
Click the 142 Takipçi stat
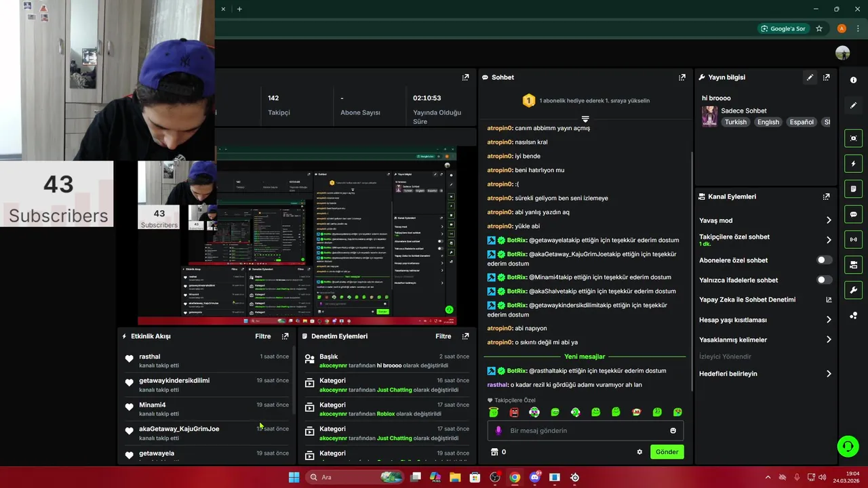279,105
